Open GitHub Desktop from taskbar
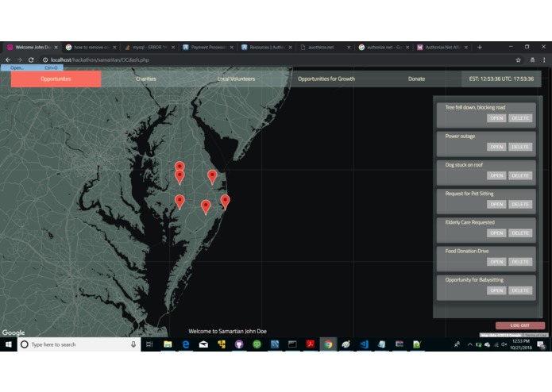552x392 pixels. tap(239, 344)
